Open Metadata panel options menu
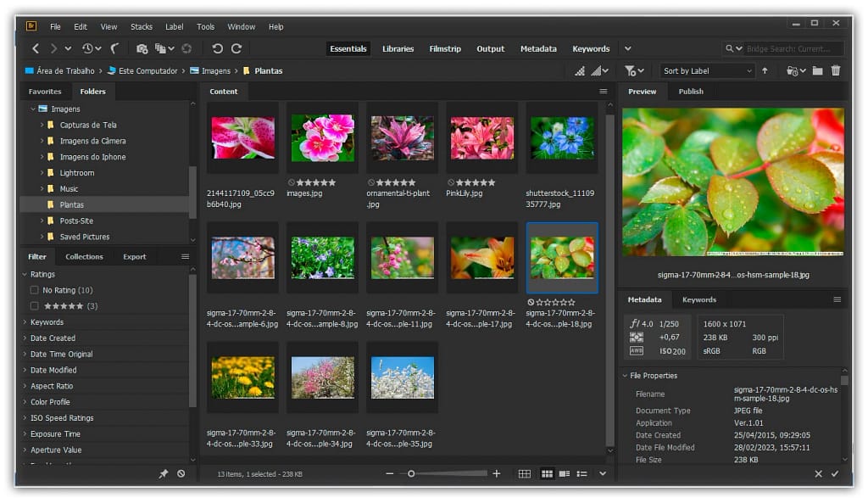 coord(837,299)
